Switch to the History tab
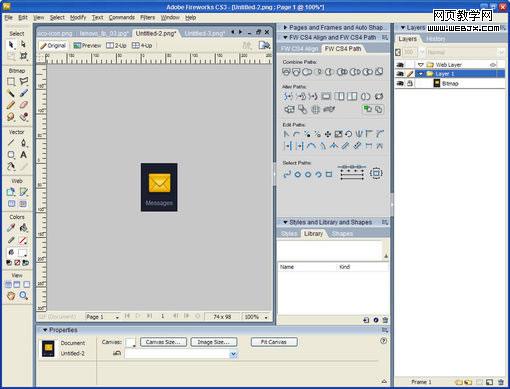Viewport: 510px width, 389px height. [x=435, y=39]
